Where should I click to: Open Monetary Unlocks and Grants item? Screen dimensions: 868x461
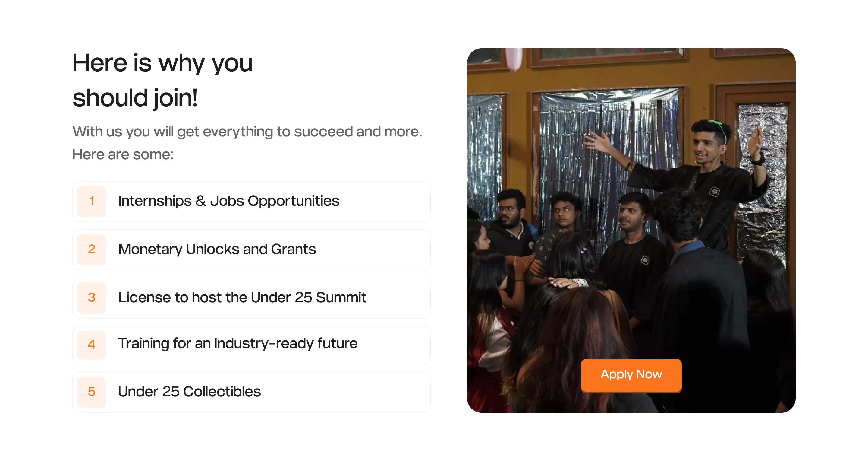point(252,250)
